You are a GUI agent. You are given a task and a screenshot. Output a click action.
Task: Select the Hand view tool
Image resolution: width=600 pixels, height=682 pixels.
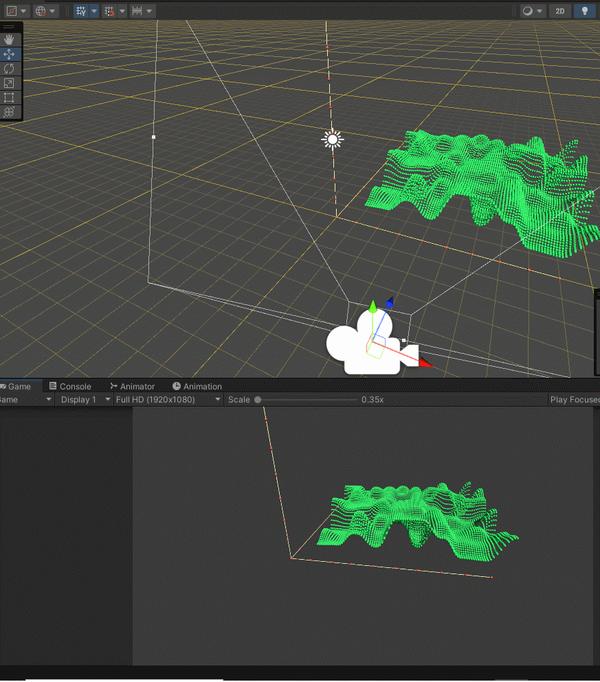(9, 40)
